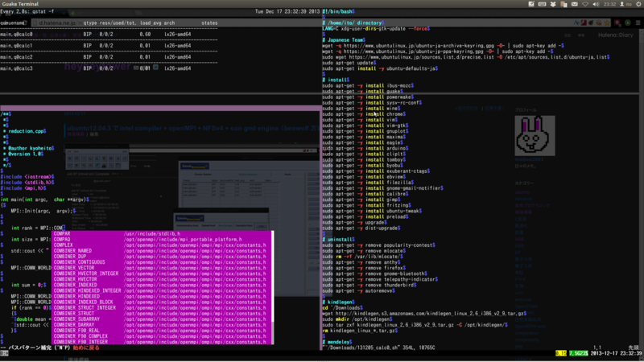This screenshot has height=362, width=644.
Task: Open the power gear session menu
Action: [x=638, y=4]
